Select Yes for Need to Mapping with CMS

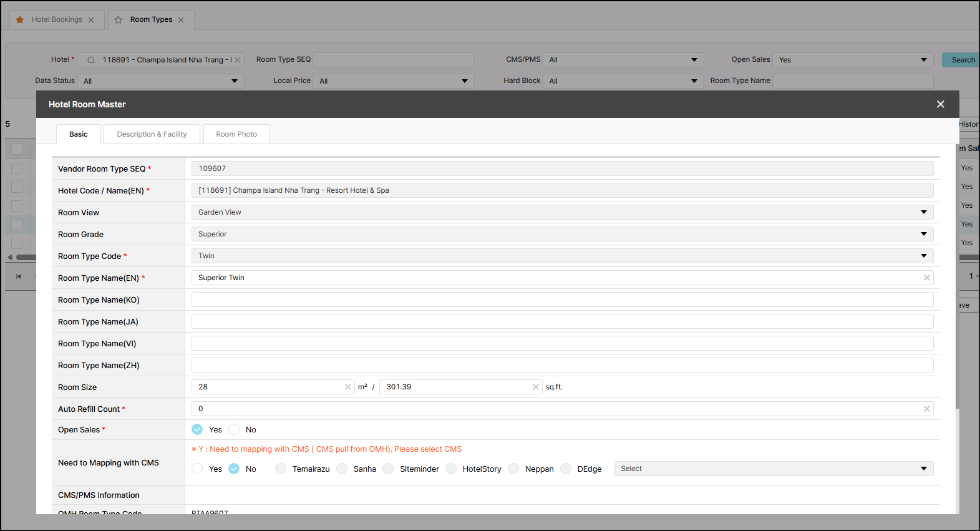coord(198,469)
